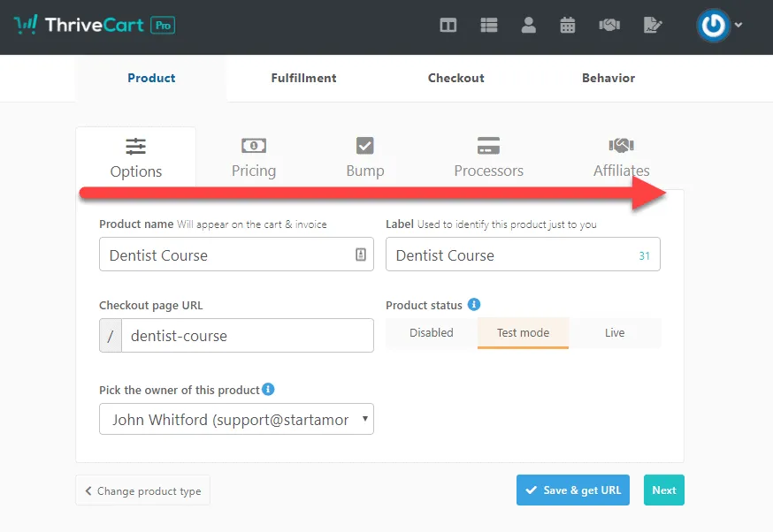Open the product owner dropdown
The width and height of the screenshot is (773, 532).
click(x=236, y=419)
